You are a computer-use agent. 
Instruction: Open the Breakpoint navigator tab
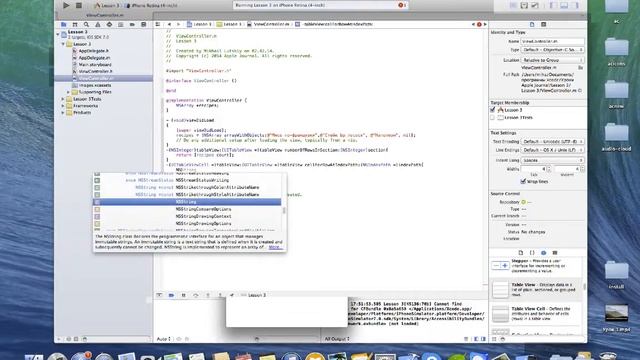[x=132, y=24]
